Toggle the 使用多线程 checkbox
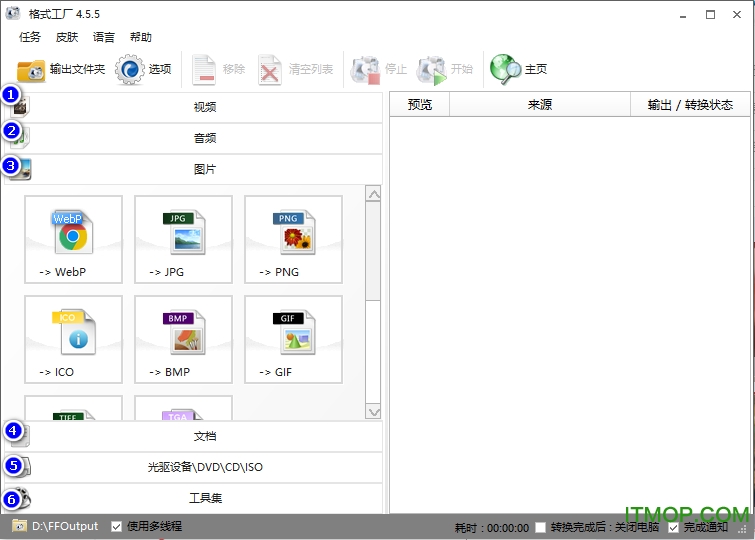 pos(117,526)
